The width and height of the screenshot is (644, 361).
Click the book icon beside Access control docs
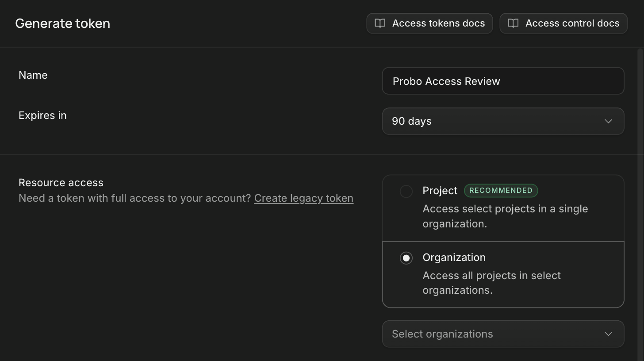513,23
